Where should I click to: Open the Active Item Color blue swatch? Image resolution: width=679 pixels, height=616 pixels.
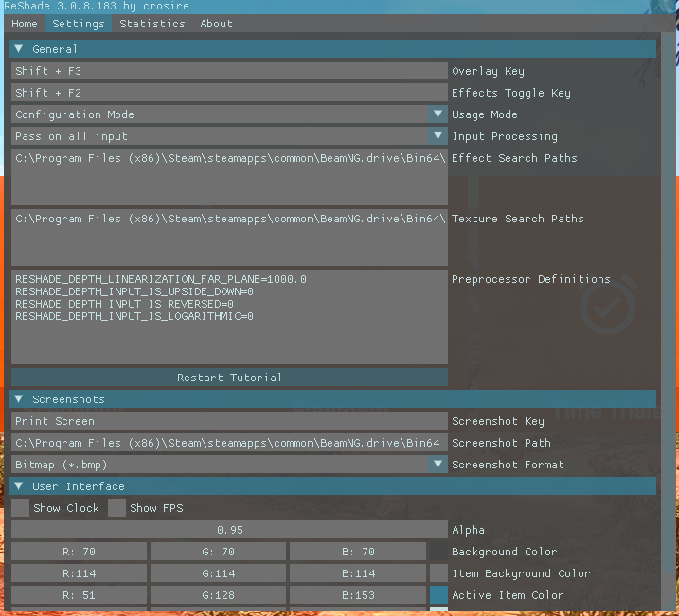click(x=438, y=595)
